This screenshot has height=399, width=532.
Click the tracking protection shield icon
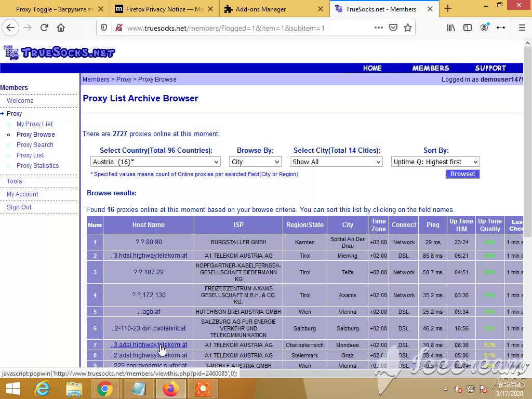point(104,28)
